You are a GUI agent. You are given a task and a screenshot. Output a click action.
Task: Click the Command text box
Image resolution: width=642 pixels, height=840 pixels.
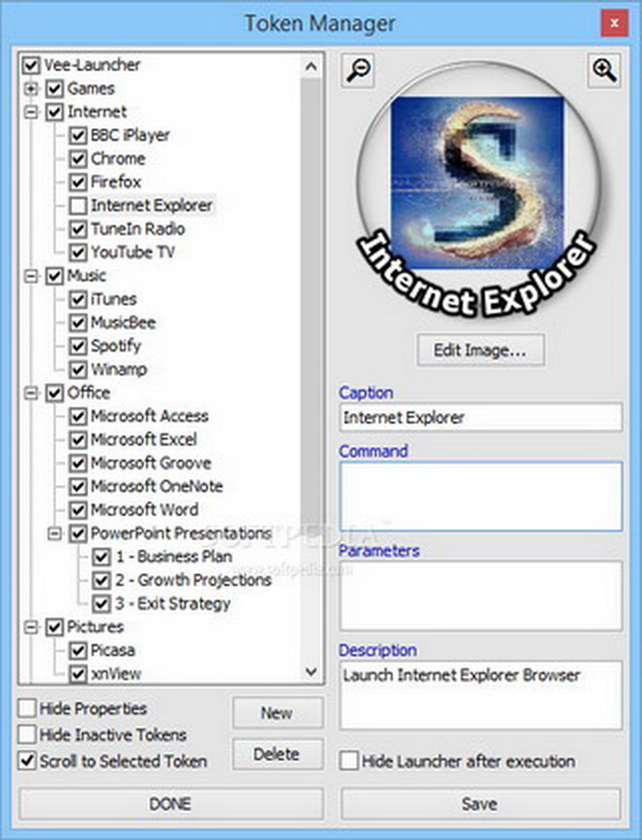tap(481, 496)
